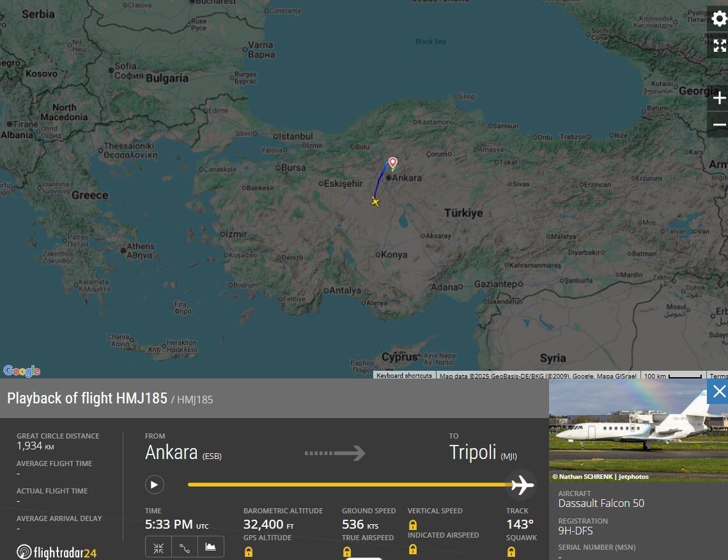Viewport: 728px width, 560px height.
Task: Open Keyboard shortcuts on the map
Action: (x=404, y=376)
